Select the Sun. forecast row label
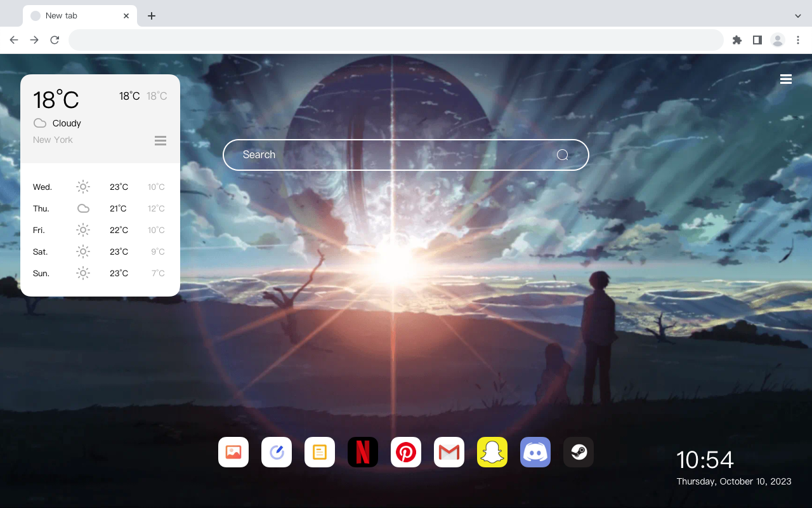 coord(41,274)
